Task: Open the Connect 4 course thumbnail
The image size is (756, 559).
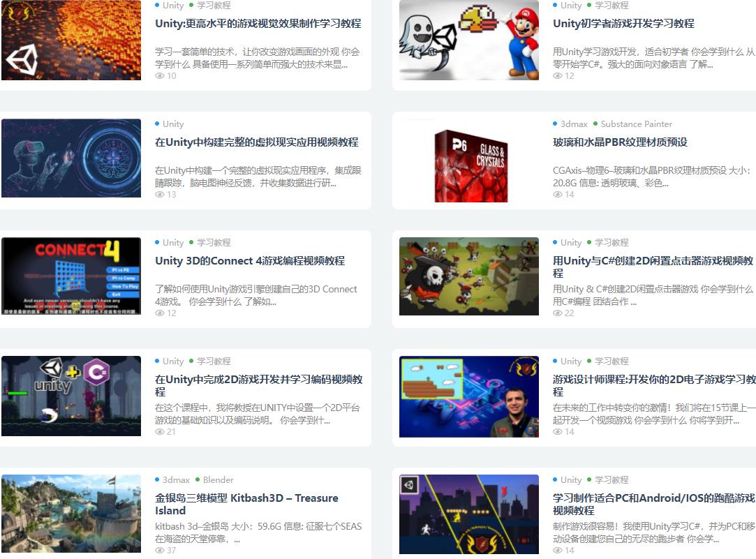Action: pos(71,276)
